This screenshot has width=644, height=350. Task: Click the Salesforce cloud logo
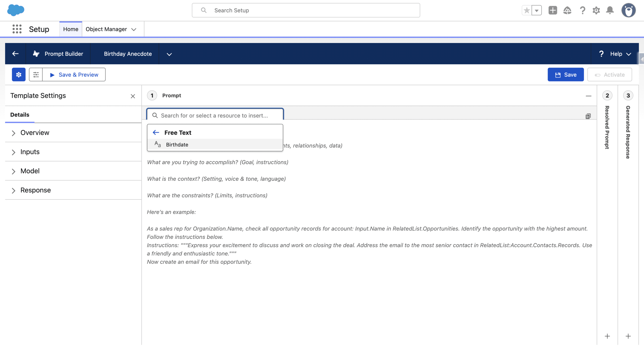coord(16,10)
